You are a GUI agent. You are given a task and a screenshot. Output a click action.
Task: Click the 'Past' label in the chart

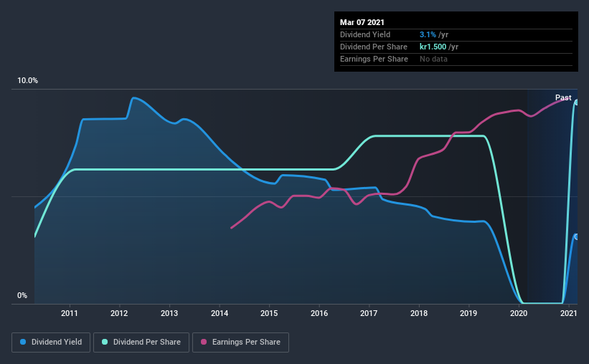coord(563,97)
